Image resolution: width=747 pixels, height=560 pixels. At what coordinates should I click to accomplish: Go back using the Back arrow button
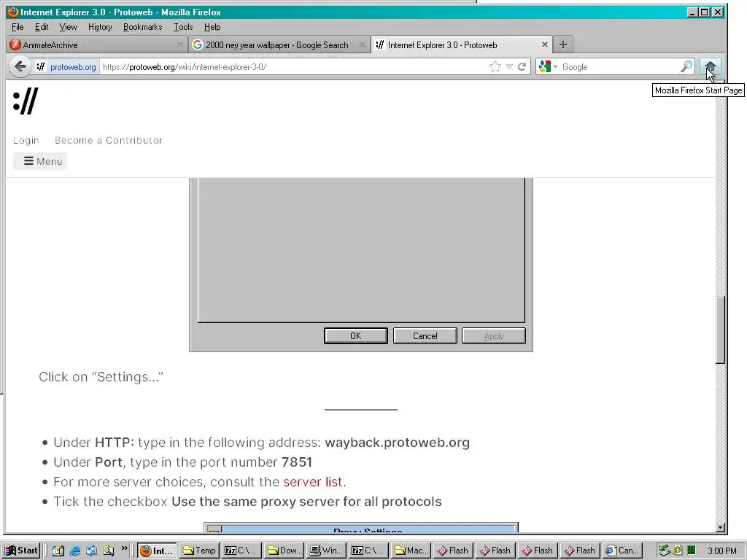coord(20,66)
